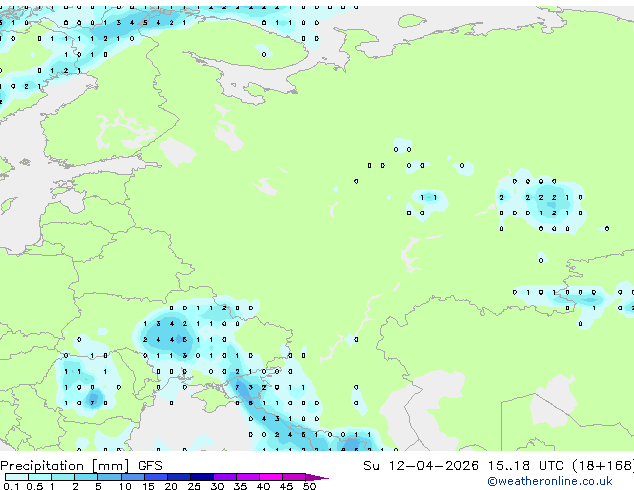This screenshot has height=490, width=634.
Task: Click the '0.1' legend scale label
Action: coord(11,486)
